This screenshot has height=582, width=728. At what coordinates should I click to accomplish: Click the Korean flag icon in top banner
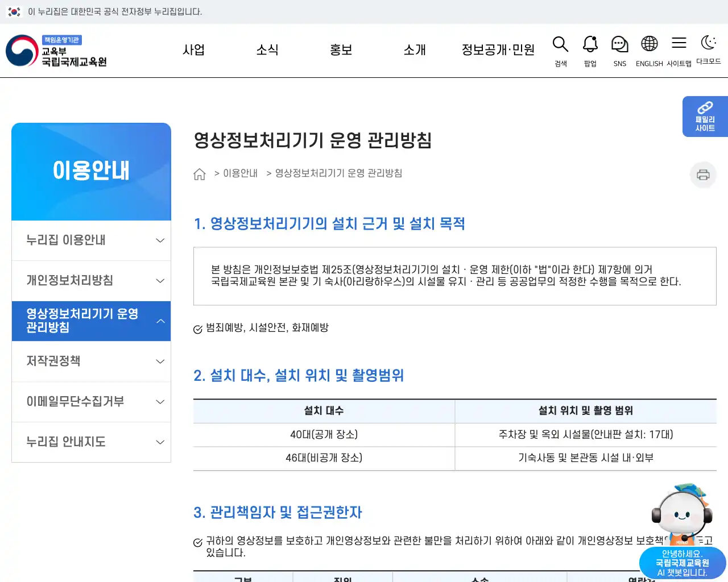14,12
